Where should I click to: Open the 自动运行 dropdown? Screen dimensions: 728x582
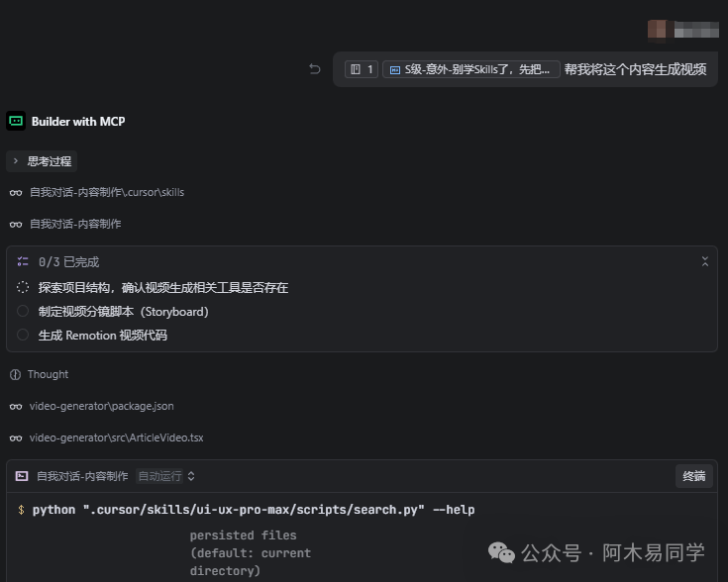pyautogui.click(x=165, y=476)
